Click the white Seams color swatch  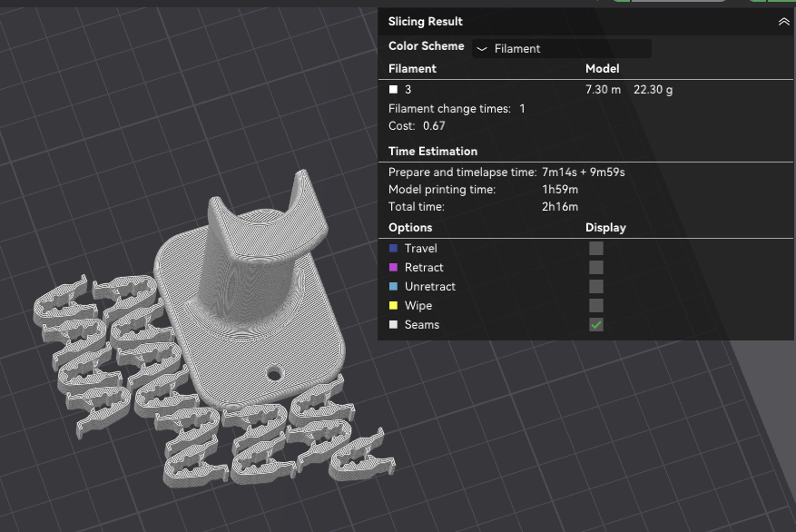coord(393,325)
